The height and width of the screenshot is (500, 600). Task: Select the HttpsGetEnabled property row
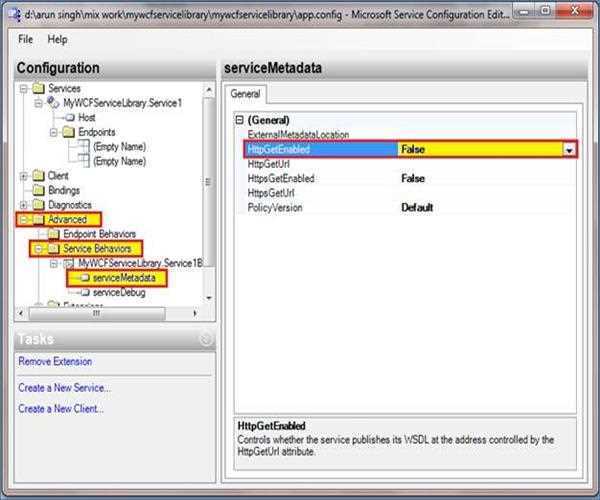click(282, 178)
